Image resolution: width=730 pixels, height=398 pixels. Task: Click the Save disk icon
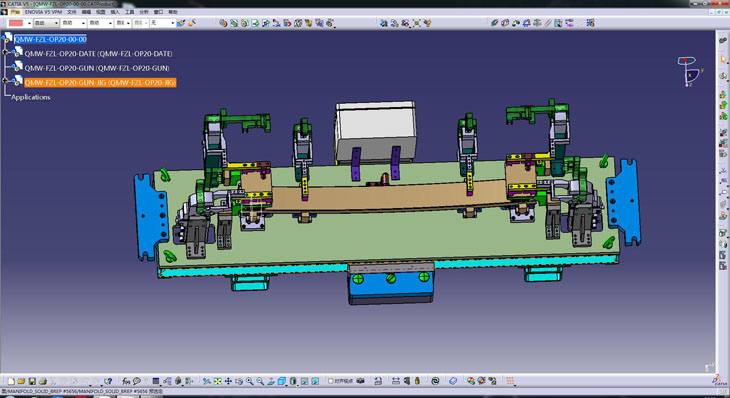pos(32,381)
